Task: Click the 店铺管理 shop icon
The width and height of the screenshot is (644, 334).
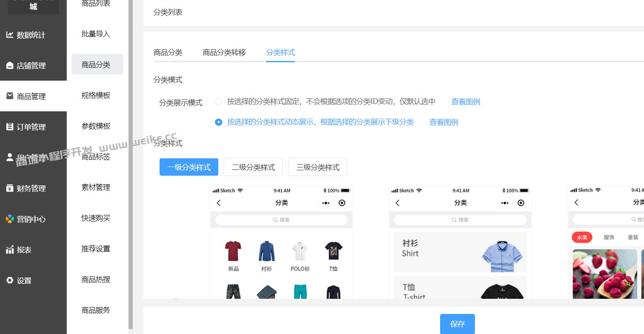Action: coord(10,65)
